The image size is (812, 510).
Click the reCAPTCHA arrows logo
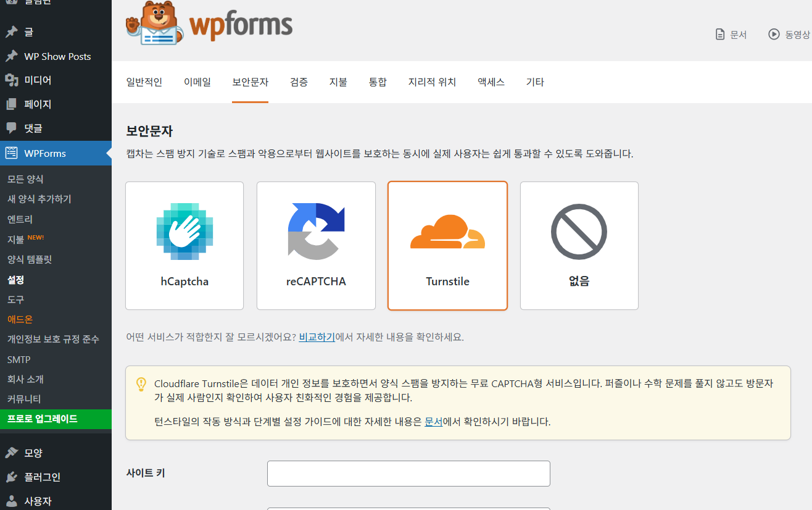point(316,232)
